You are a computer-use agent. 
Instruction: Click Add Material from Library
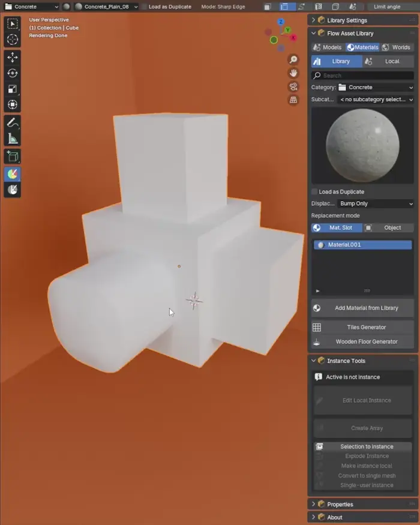(362, 308)
